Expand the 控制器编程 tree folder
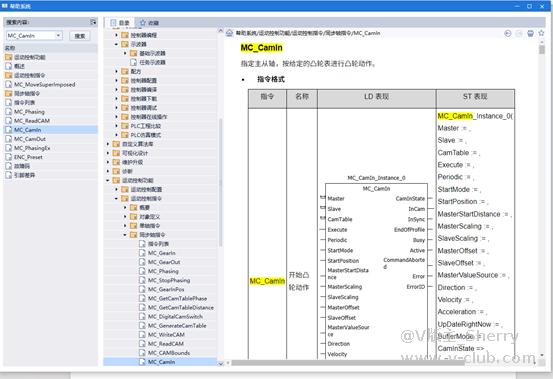The width and height of the screenshot is (553, 379). point(116,35)
